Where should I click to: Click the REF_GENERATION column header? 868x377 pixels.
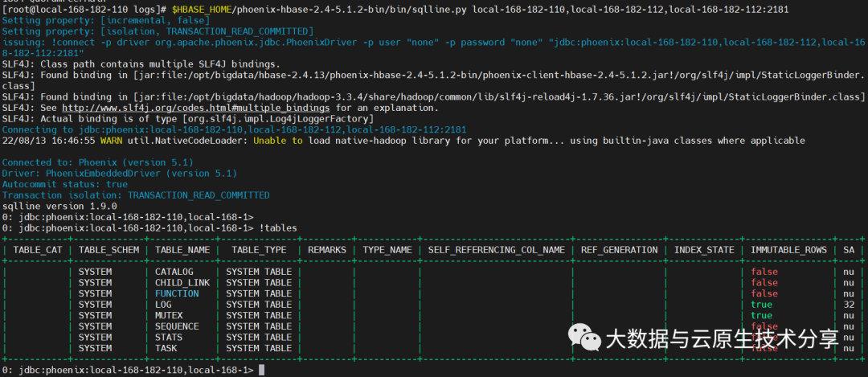(619, 250)
